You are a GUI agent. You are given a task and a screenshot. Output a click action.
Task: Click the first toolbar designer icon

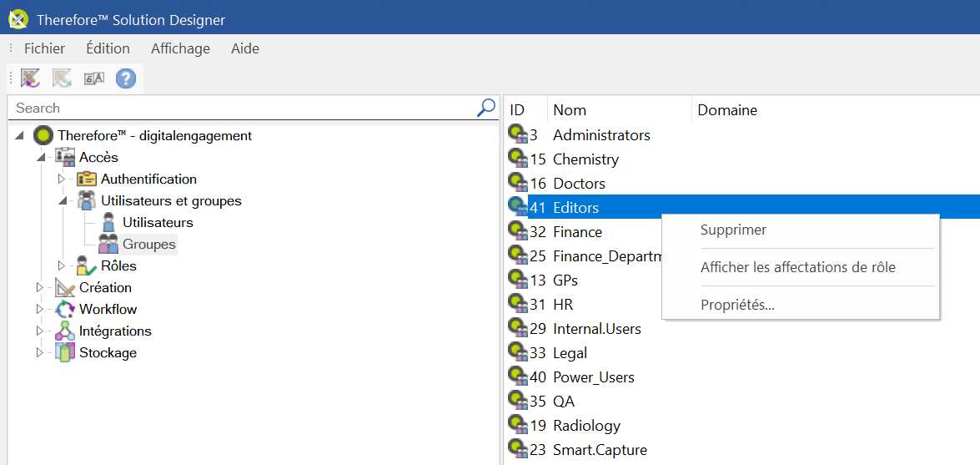tap(30, 78)
